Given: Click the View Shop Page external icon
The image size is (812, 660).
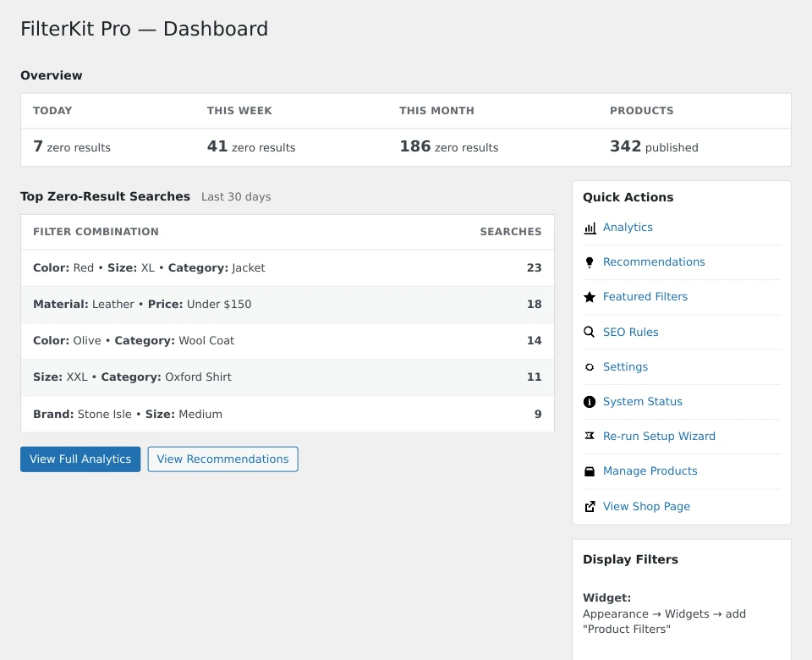Looking at the screenshot, I should point(590,507).
